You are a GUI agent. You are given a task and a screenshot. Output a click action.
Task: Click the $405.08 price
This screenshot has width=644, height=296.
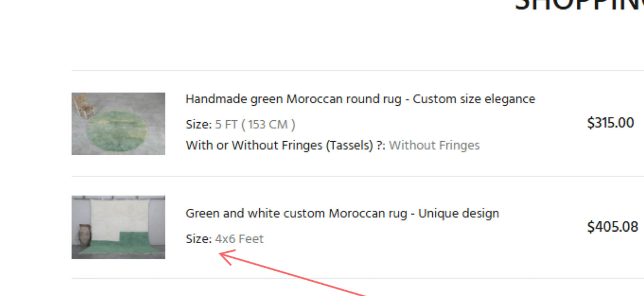pyautogui.click(x=612, y=227)
